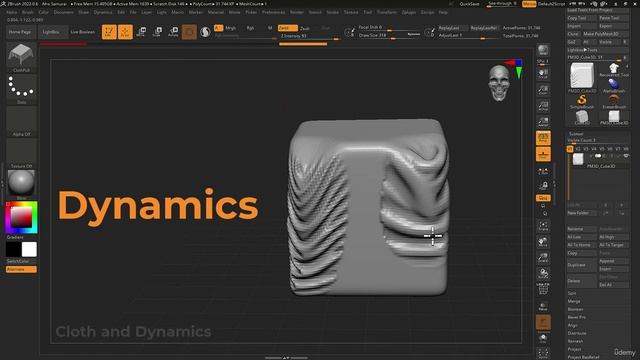
Task: Click the Rotate view icon
Action: click(x=543, y=273)
